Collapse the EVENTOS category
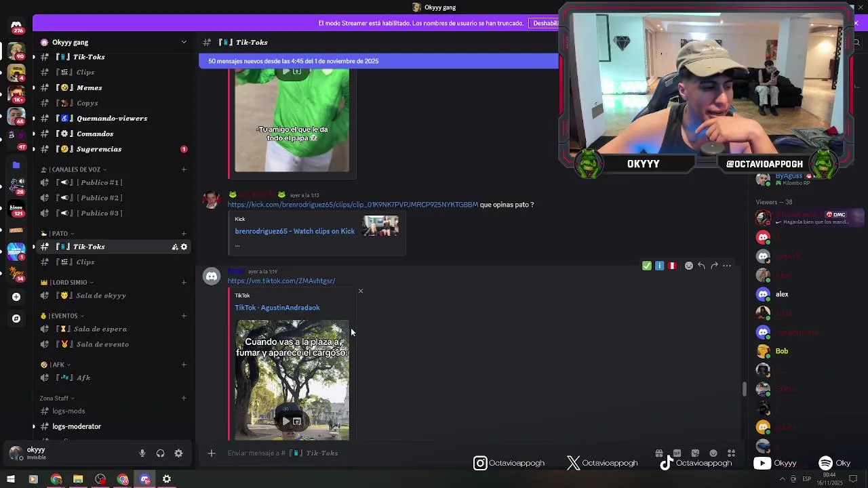The width and height of the screenshot is (868, 488). (x=62, y=316)
